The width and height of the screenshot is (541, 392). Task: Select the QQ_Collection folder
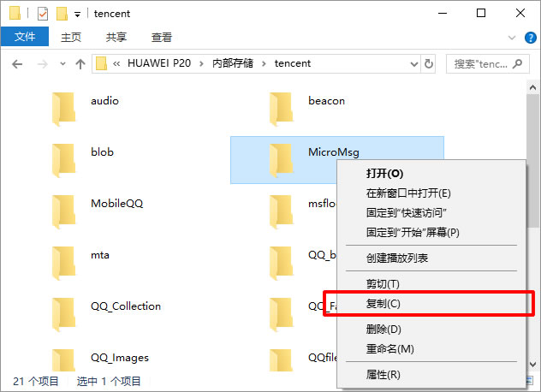(x=107, y=314)
